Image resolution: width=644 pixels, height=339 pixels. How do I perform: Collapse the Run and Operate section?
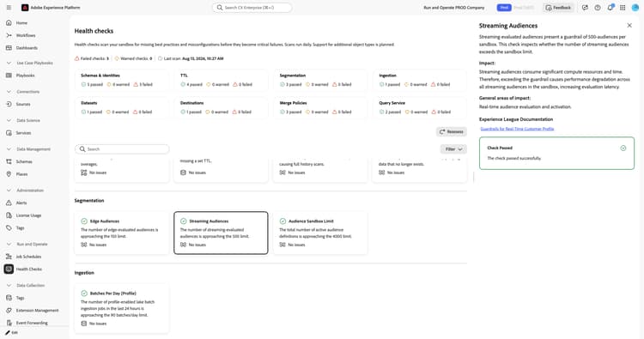pos(9,245)
